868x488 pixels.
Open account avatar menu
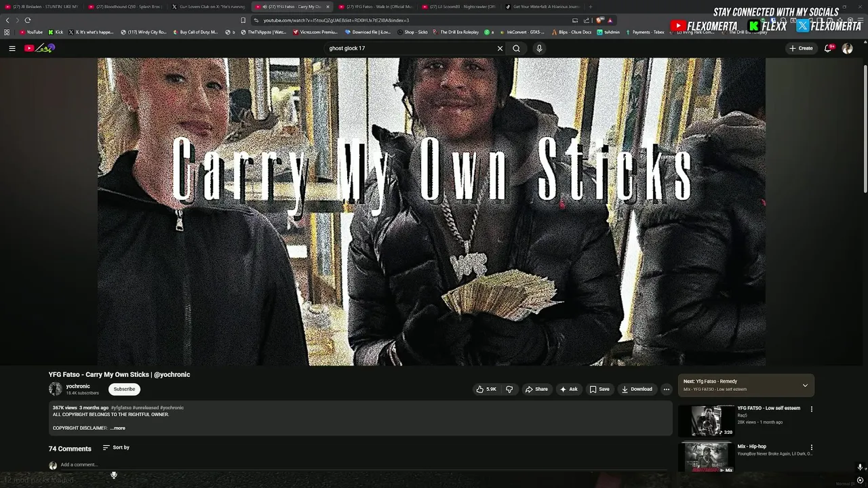point(847,48)
